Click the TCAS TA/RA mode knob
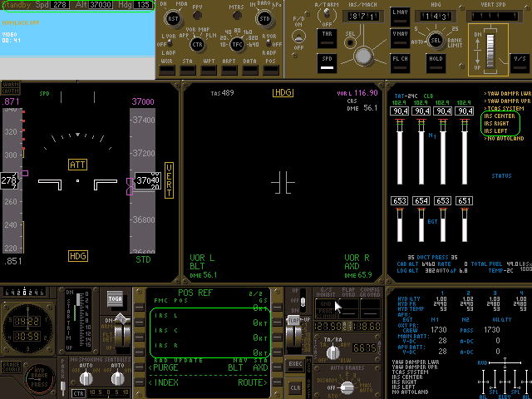 (332, 352)
